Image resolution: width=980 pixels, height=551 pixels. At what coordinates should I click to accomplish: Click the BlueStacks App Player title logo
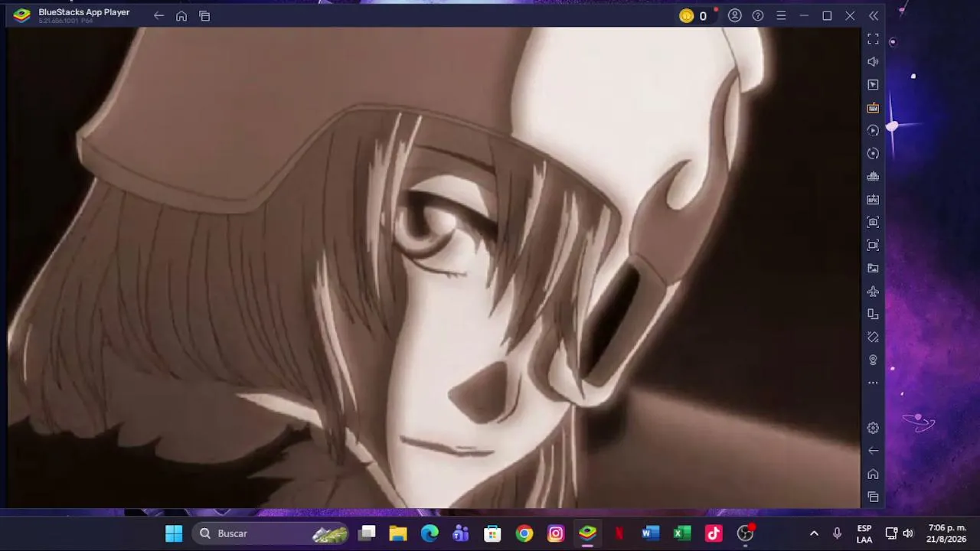[22, 15]
